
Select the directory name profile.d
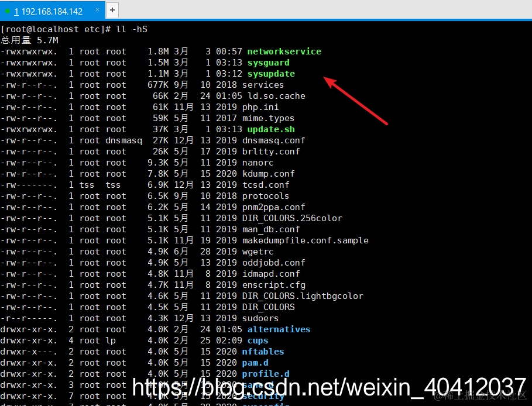click(x=266, y=374)
